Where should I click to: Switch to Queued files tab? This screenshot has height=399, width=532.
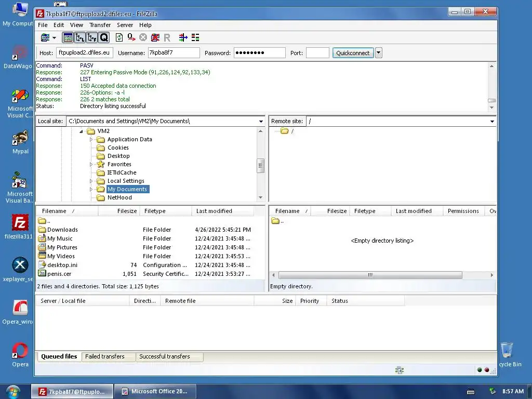click(x=59, y=356)
